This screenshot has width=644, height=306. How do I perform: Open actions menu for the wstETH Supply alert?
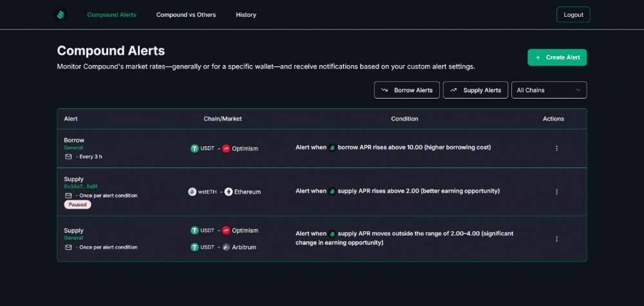pyautogui.click(x=557, y=192)
